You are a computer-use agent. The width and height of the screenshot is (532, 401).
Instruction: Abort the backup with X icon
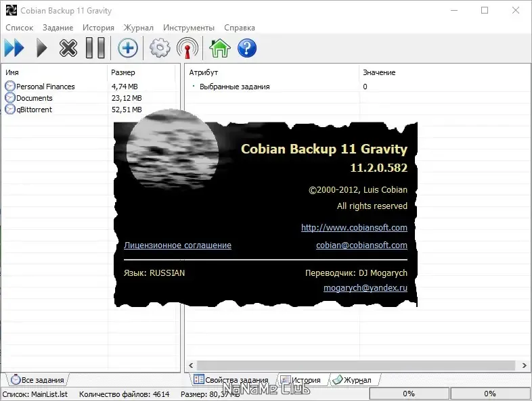click(x=68, y=48)
